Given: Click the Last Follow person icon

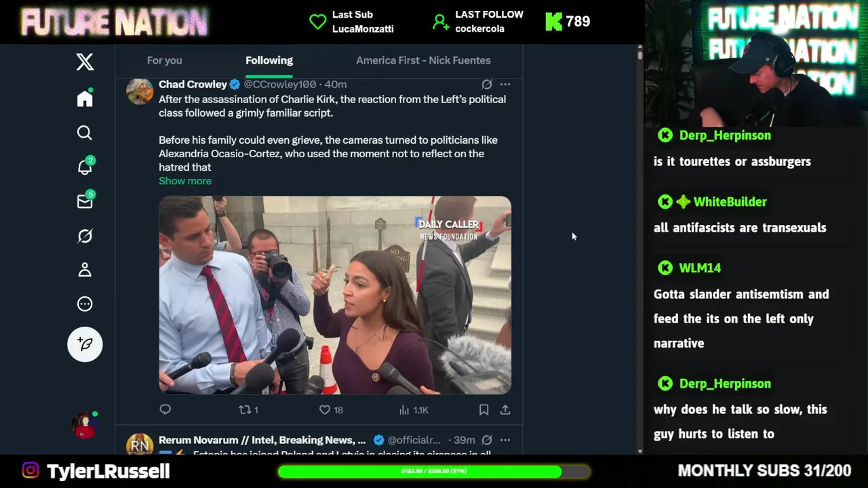Looking at the screenshot, I should point(441,22).
